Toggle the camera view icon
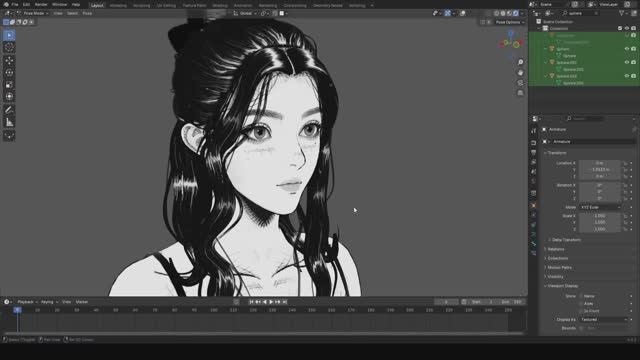 click(520, 83)
